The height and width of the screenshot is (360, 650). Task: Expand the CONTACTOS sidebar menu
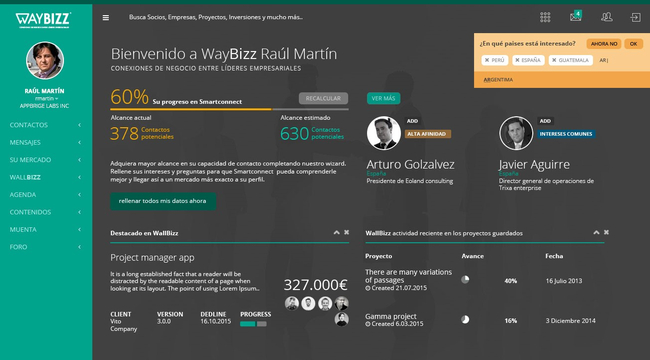pyautogui.click(x=46, y=125)
